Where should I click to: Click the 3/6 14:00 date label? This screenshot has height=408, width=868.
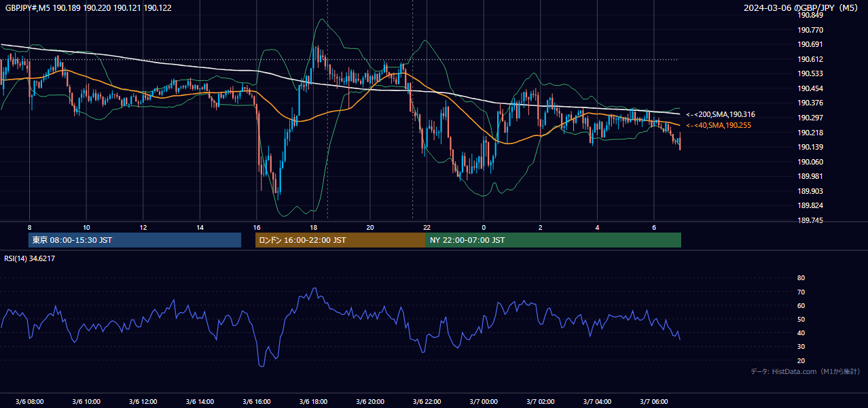point(200,401)
